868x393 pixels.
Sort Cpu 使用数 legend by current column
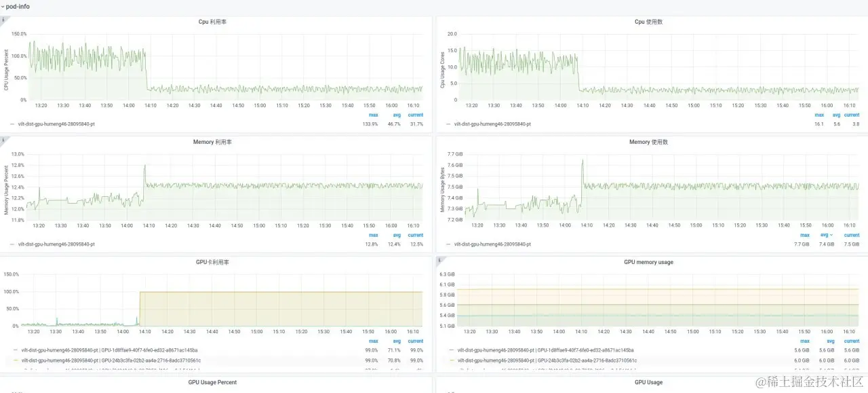(852, 115)
